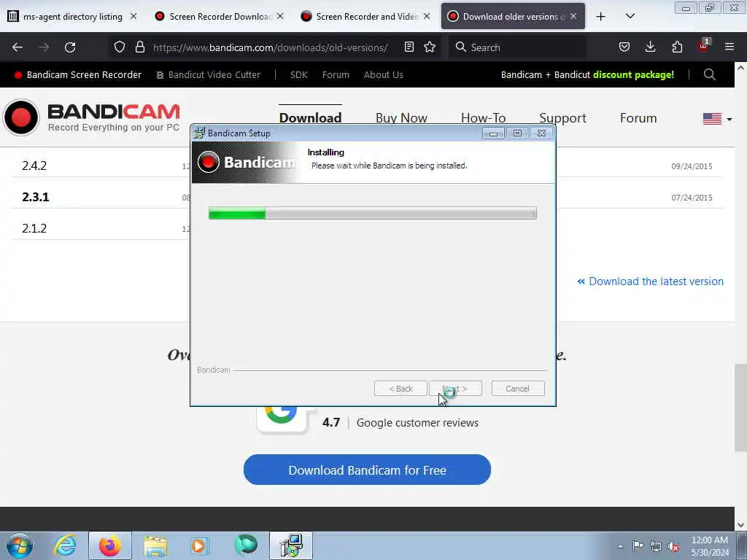747x560 pixels.
Task: Click the Bandicam URL address bar
Action: (x=270, y=47)
